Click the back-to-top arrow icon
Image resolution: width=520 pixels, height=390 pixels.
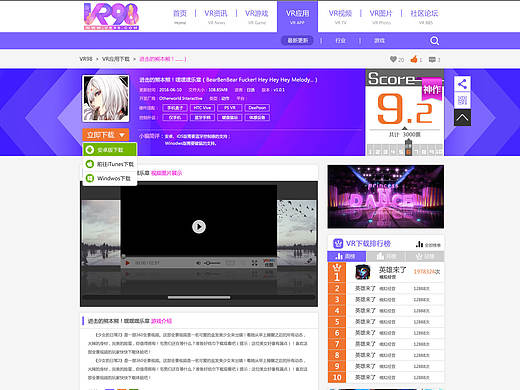[x=462, y=117]
